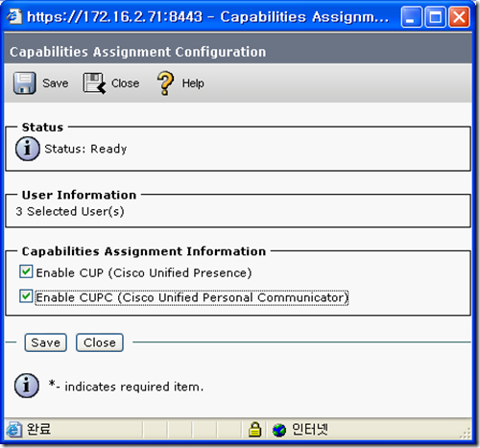Screen dimensions: 480x448
Task: Minimize the Capabilities Assignment window
Action: (x=412, y=16)
